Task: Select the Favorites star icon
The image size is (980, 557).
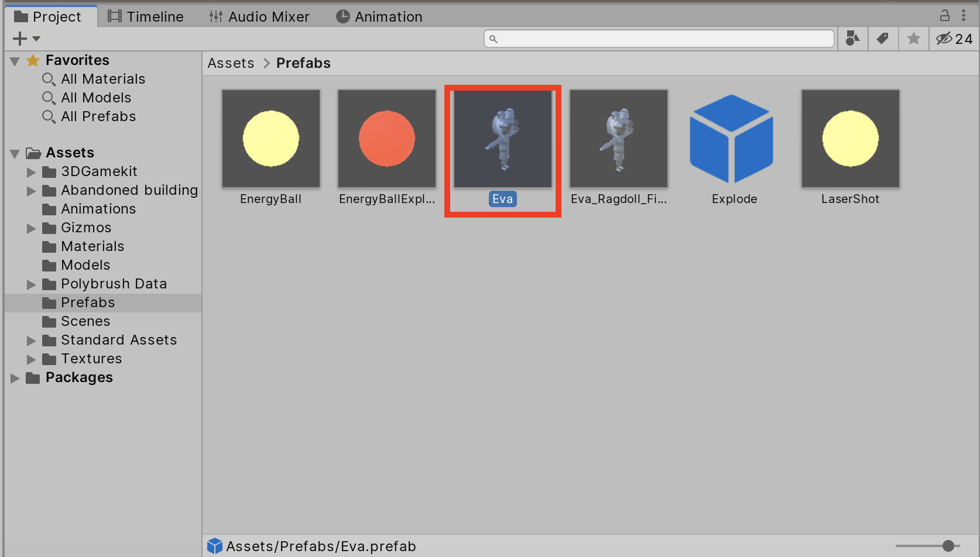Action: (x=33, y=60)
